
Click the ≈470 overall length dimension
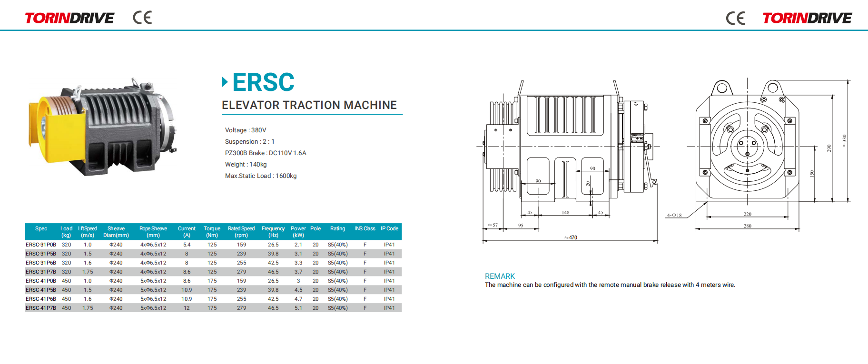pyautogui.click(x=571, y=237)
